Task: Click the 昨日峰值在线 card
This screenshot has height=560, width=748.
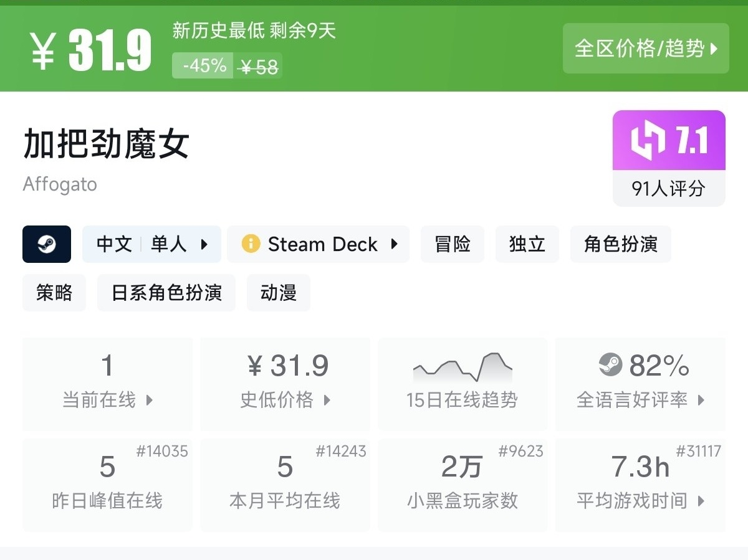Action: (x=108, y=485)
